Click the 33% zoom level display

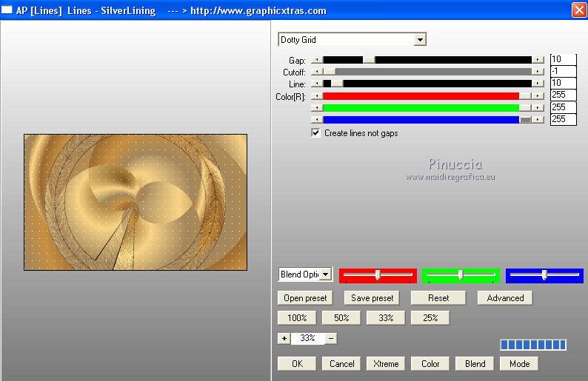[x=307, y=338]
